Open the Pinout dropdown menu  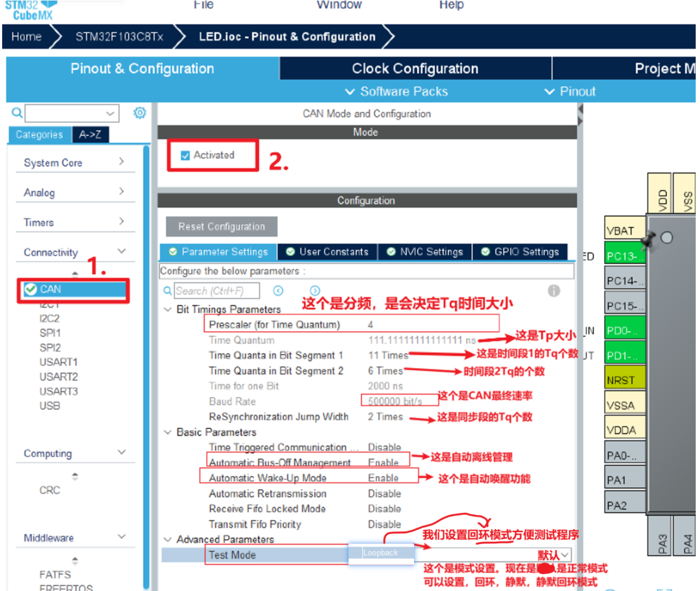570,92
